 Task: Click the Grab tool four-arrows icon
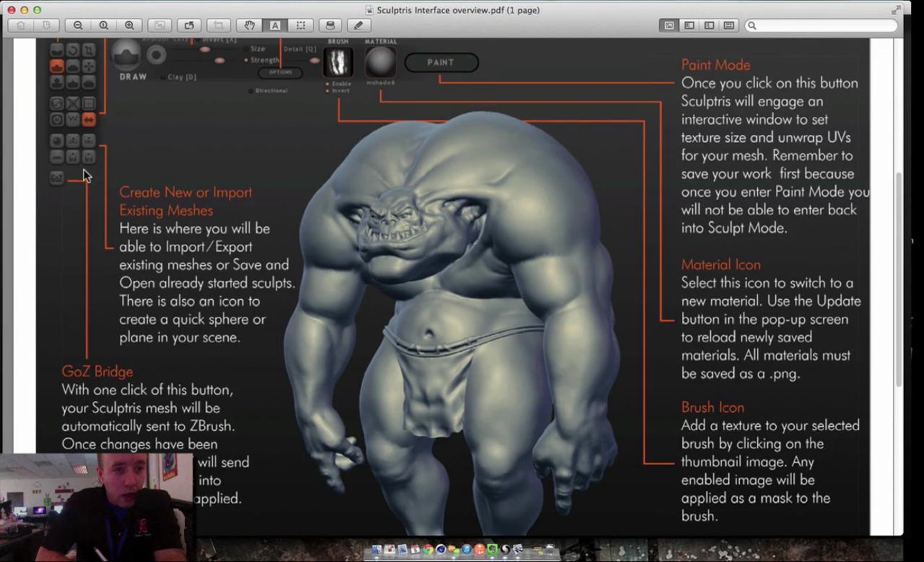(89, 67)
